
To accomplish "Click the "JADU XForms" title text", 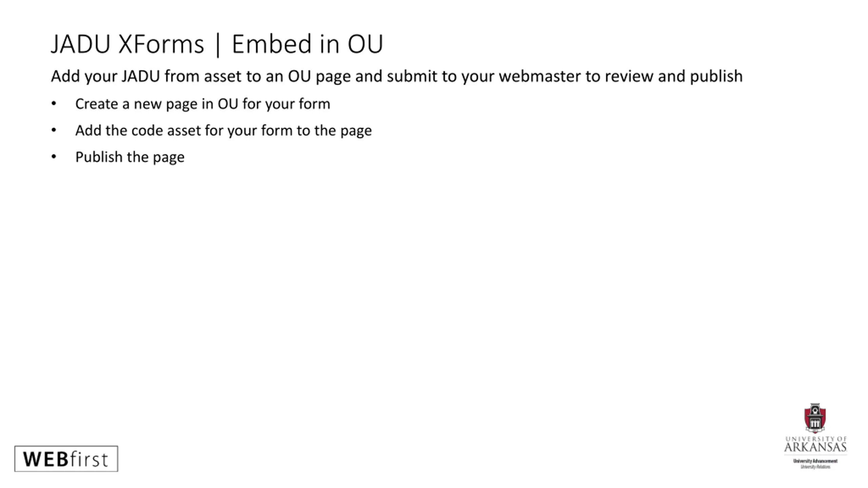I will click(127, 44).
